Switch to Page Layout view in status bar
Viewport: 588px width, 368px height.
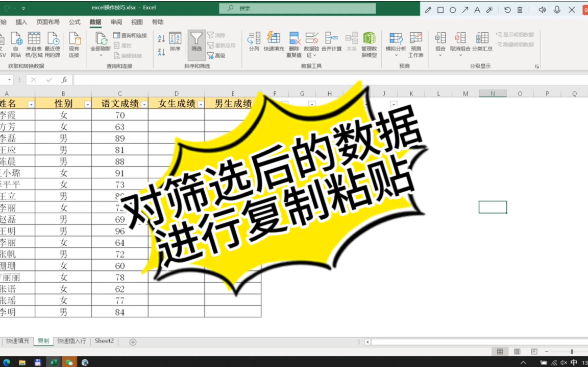(x=517, y=351)
